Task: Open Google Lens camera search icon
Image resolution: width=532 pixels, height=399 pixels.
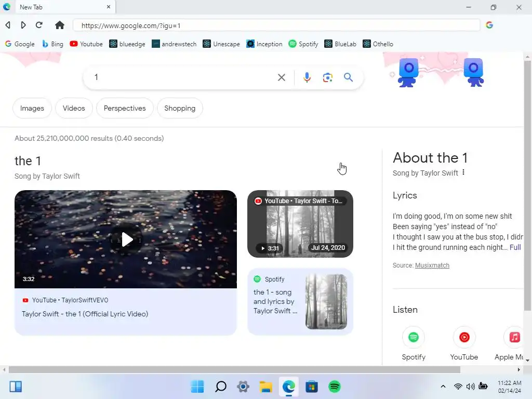Action: (327, 77)
